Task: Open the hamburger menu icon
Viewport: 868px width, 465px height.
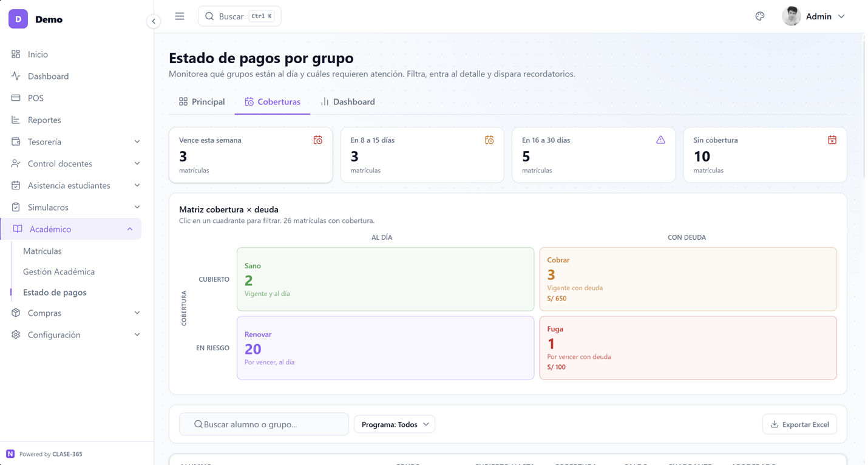Action: point(180,16)
